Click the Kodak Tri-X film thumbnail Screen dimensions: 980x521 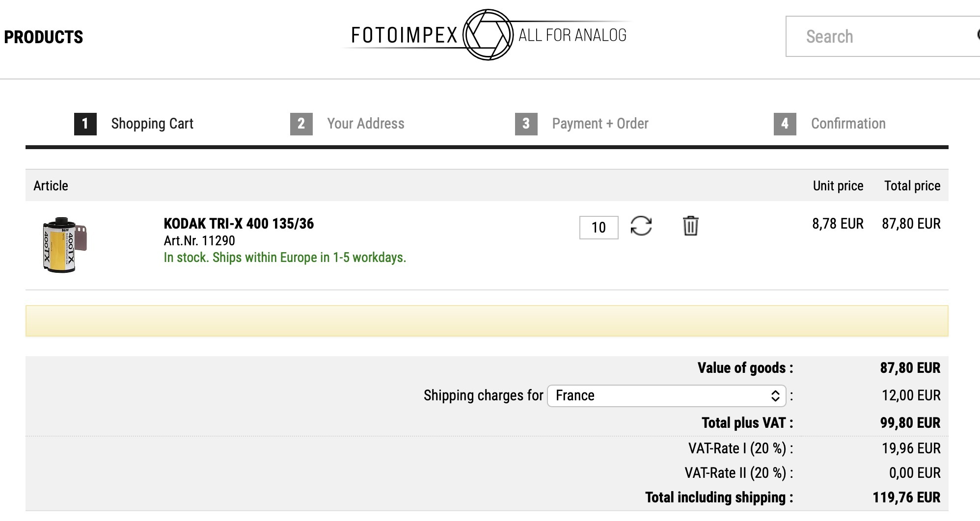[64, 245]
